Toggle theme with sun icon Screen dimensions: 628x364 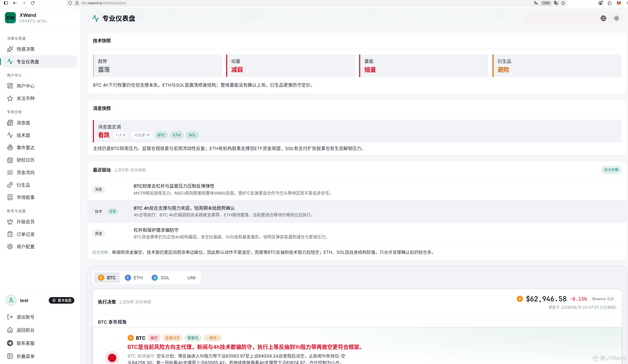click(x=617, y=18)
